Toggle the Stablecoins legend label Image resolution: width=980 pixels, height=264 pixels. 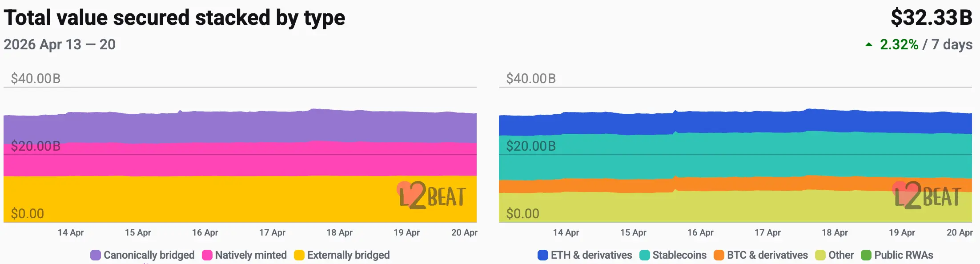679,255
